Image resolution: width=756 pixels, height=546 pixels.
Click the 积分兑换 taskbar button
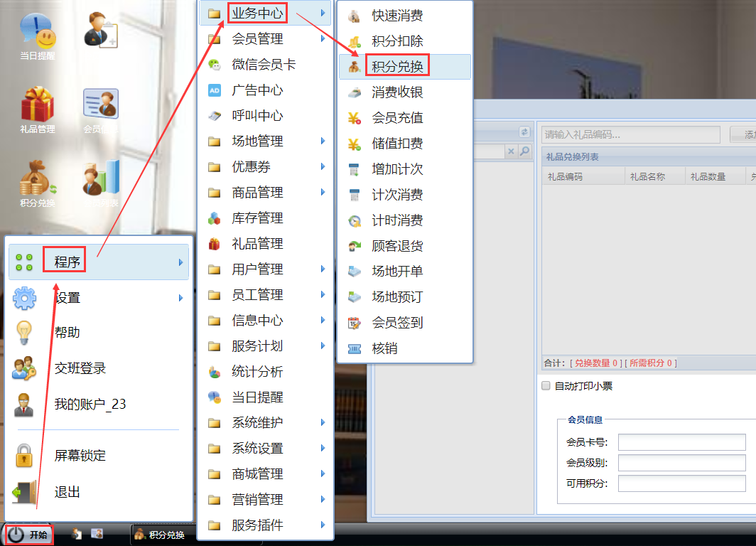click(160, 535)
